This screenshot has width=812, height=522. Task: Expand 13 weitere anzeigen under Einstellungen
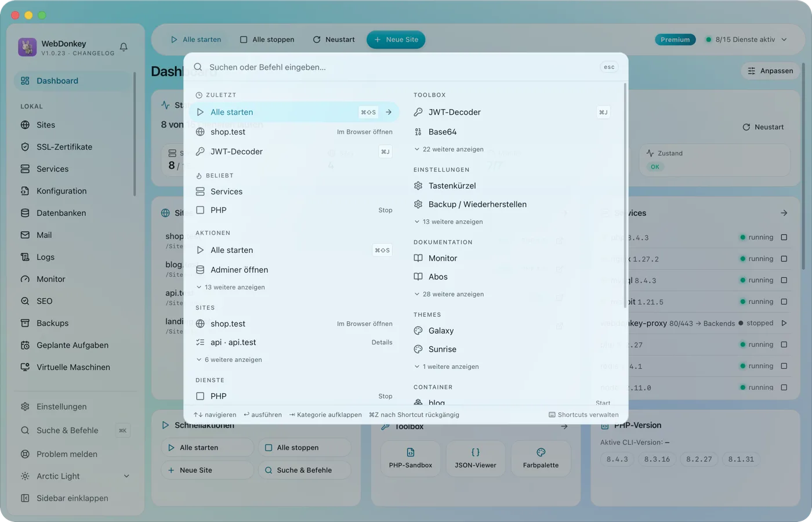point(448,222)
